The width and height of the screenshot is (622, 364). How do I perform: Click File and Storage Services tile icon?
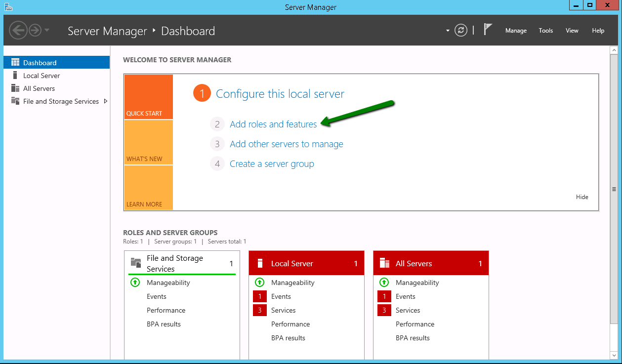pos(135,262)
